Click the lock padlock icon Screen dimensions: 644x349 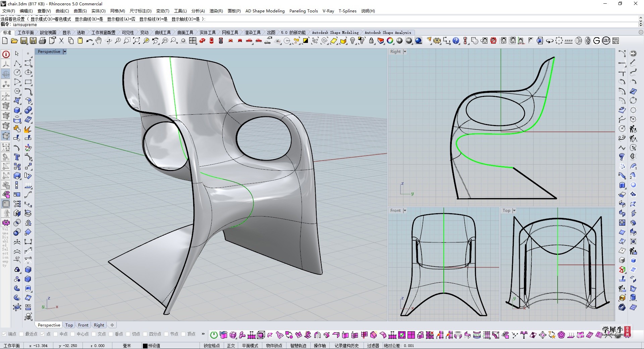[x=371, y=41]
